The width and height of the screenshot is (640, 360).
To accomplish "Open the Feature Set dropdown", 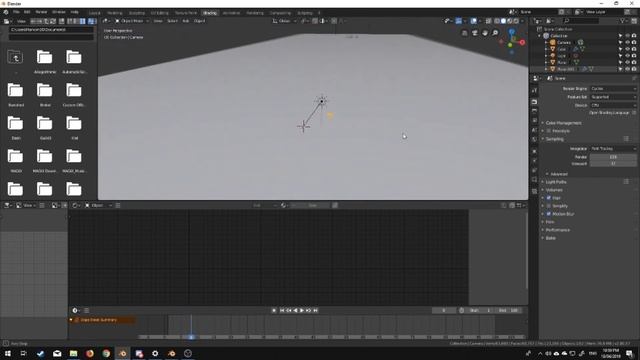I will (613, 97).
